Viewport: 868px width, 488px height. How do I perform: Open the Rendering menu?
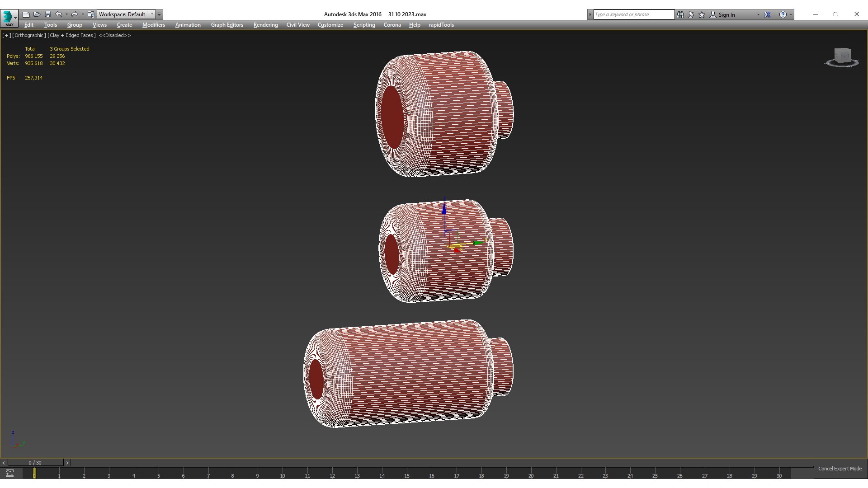pos(265,25)
